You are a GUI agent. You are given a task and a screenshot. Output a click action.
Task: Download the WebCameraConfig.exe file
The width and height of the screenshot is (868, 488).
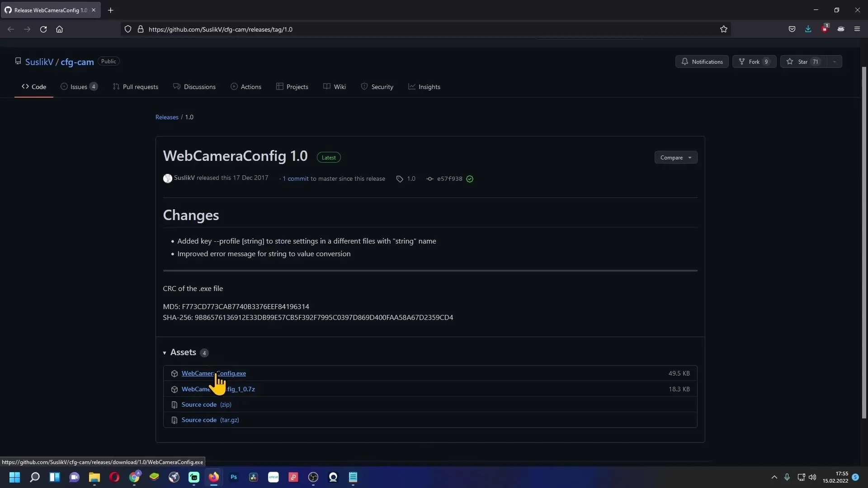click(213, 373)
